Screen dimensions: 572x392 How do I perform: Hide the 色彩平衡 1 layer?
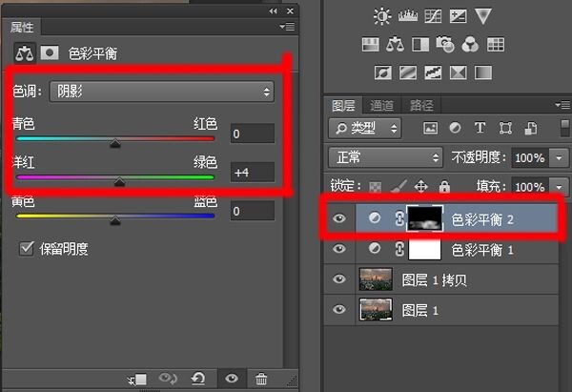[338, 249]
